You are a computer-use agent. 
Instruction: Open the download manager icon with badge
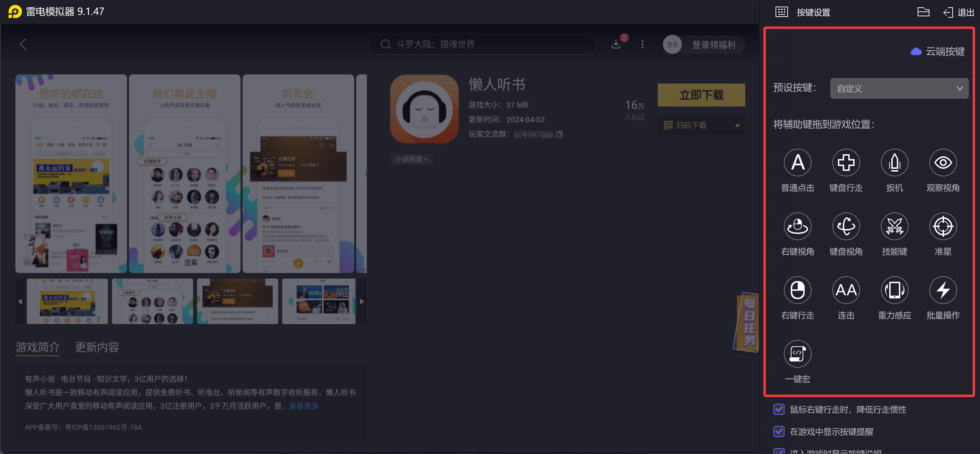616,44
